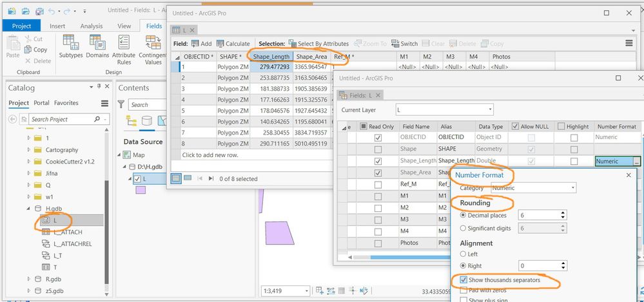
Task: Close the Number Format dialog
Action: [x=629, y=175]
